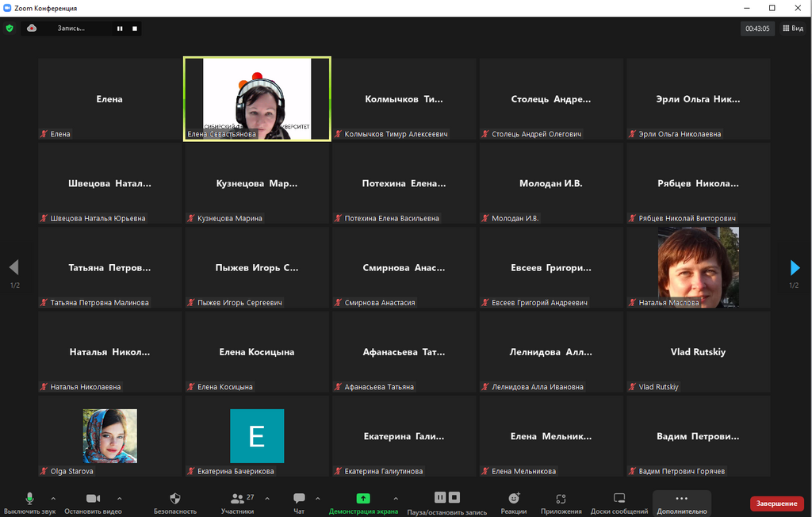Click muted mic icon of Кузнецова Марина

coord(191,218)
